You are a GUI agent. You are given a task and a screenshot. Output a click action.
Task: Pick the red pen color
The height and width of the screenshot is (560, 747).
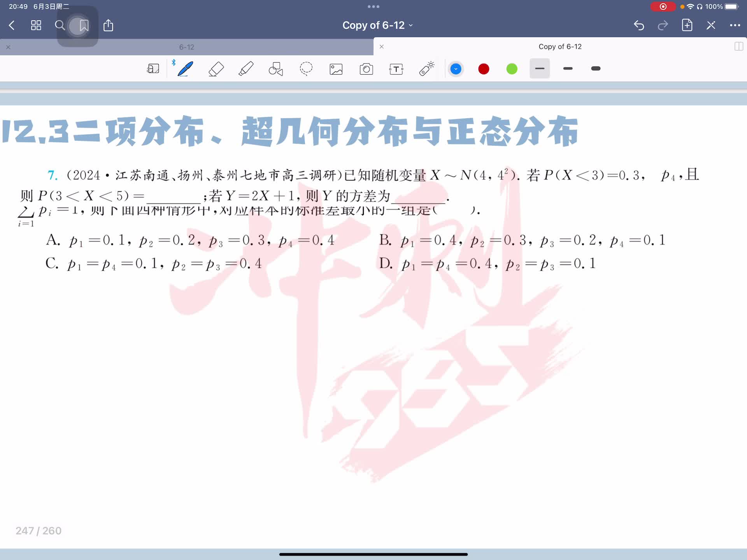pos(484,69)
